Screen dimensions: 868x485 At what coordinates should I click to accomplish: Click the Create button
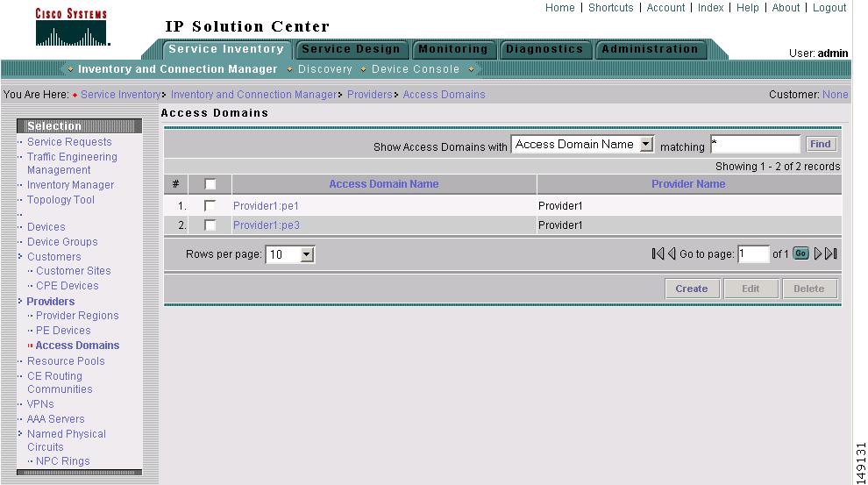coord(692,289)
